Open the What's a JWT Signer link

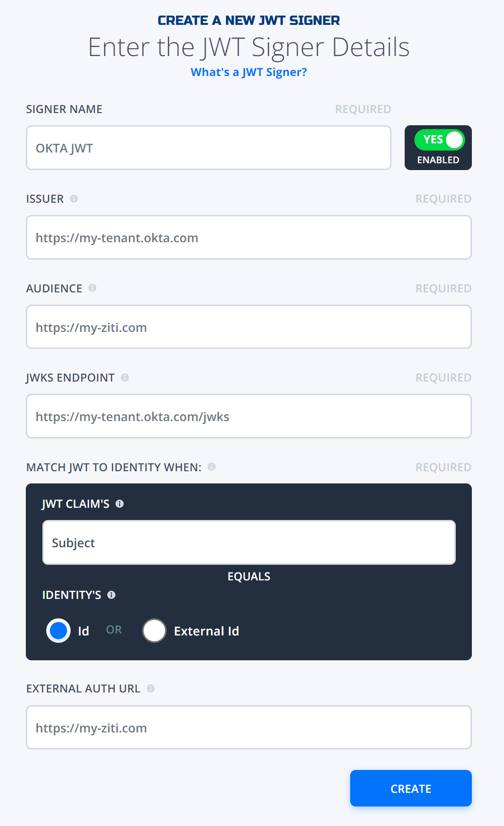(x=249, y=72)
